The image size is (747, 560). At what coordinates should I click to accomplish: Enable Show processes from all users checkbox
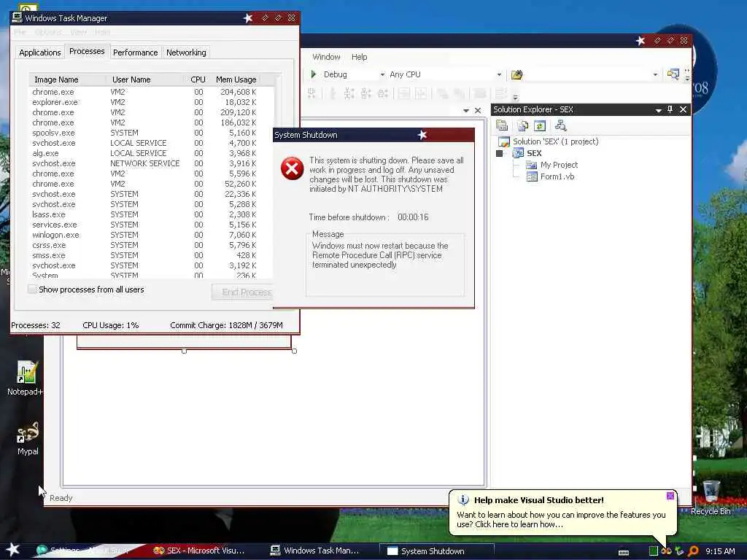(x=32, y=289)
